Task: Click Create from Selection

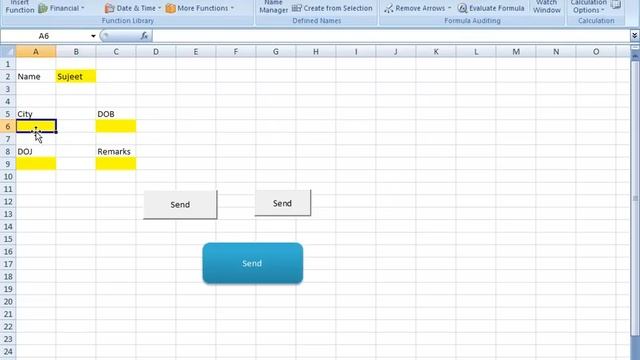Action: tap(332, 8)
